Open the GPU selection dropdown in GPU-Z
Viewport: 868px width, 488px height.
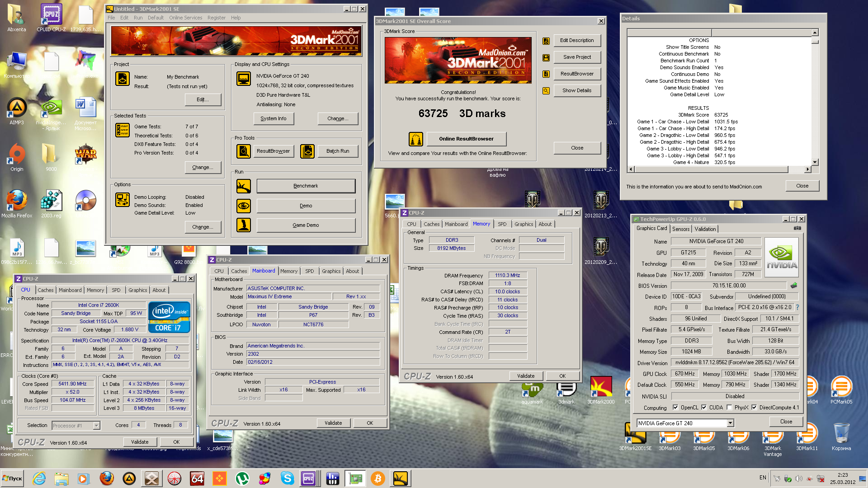click(x=730, y=423)
